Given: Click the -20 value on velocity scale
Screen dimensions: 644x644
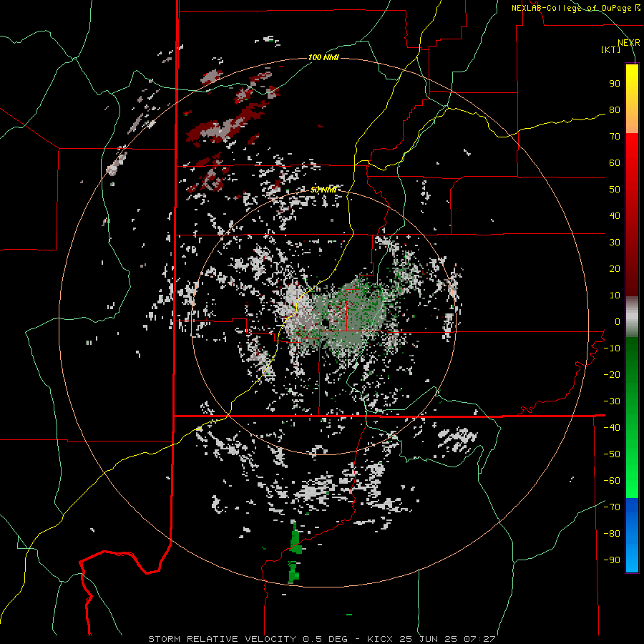Looking at the screenshot, I should [612, 375].
